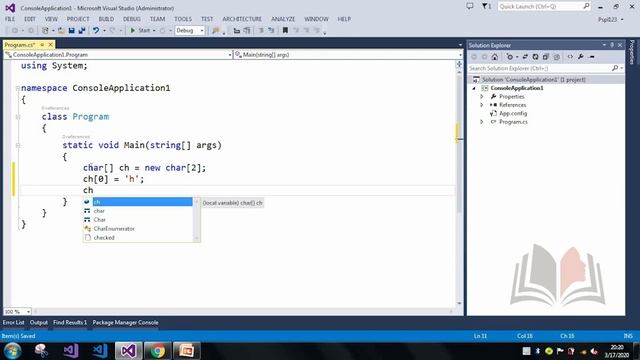Click the feedback speech bubble icon
640x360 pixels.
pos(470,6)
